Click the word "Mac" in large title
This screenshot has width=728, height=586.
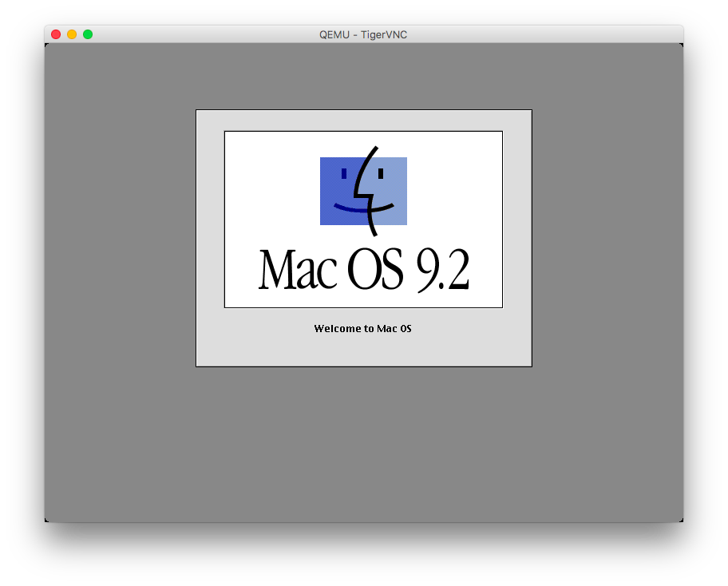[298, 270]
